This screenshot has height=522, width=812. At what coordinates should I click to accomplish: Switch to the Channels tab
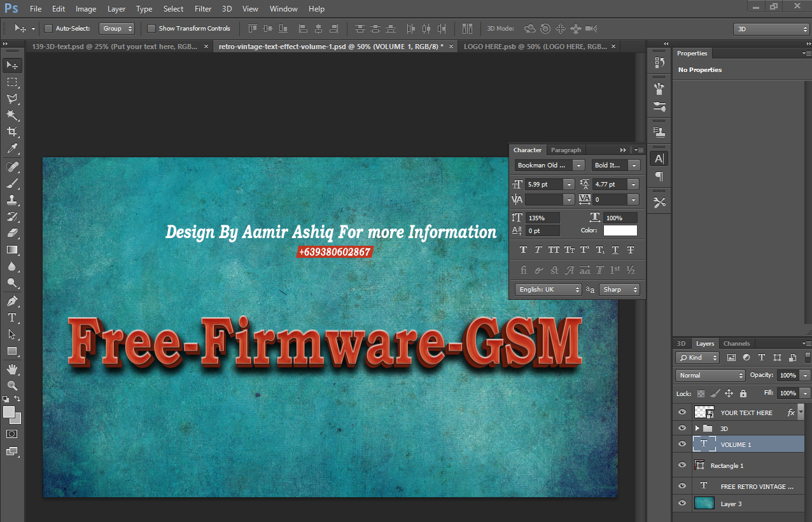[736, 344]
